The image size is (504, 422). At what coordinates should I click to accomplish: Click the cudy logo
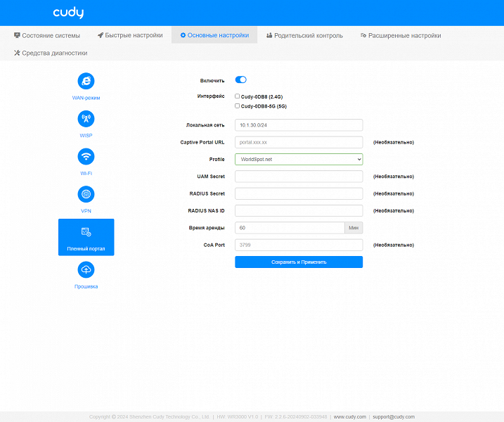point(68,13)
